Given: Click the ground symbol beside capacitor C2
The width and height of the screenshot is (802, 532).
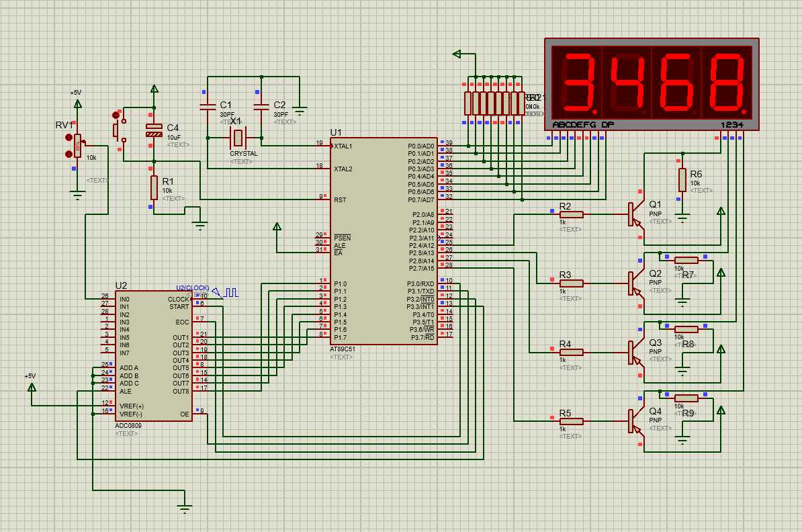Looking at the screenshot, I should pyautogui.click(x=300, y=109).
